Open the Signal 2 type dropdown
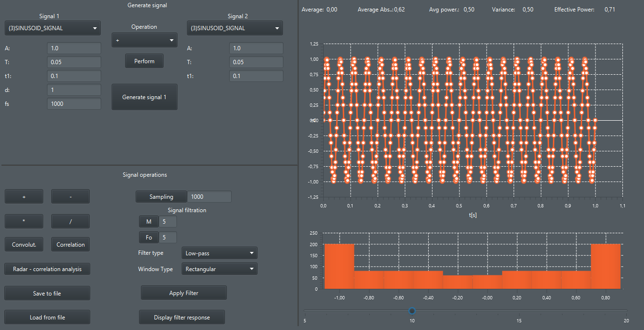The width and height of the screenshot is (644, 330). click(x=234, y=28)
